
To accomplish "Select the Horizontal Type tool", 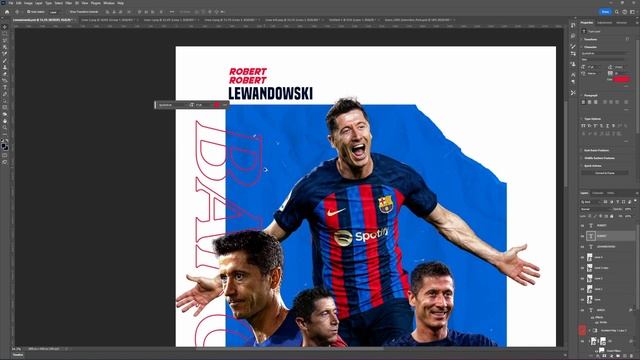I will pos(4,87).
